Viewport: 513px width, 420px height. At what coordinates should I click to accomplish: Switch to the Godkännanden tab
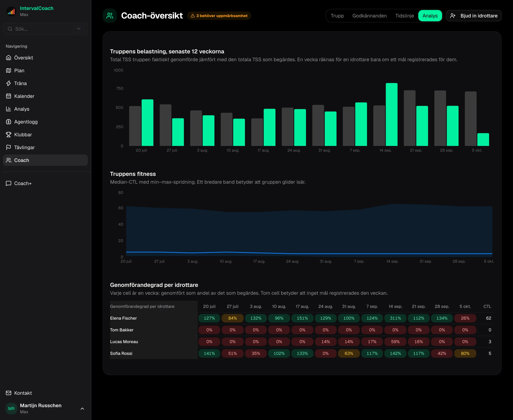click(369, 16)
